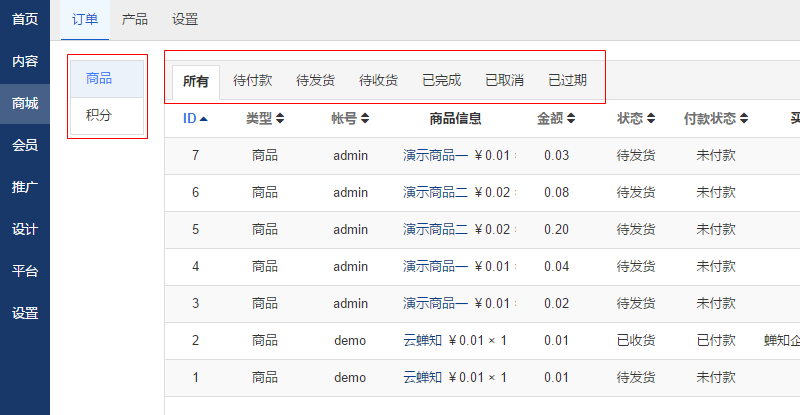The width and height of the screenshot is (800, 415).
Task: Select 积分 in the side menu
Action: (x=99, y=115)
